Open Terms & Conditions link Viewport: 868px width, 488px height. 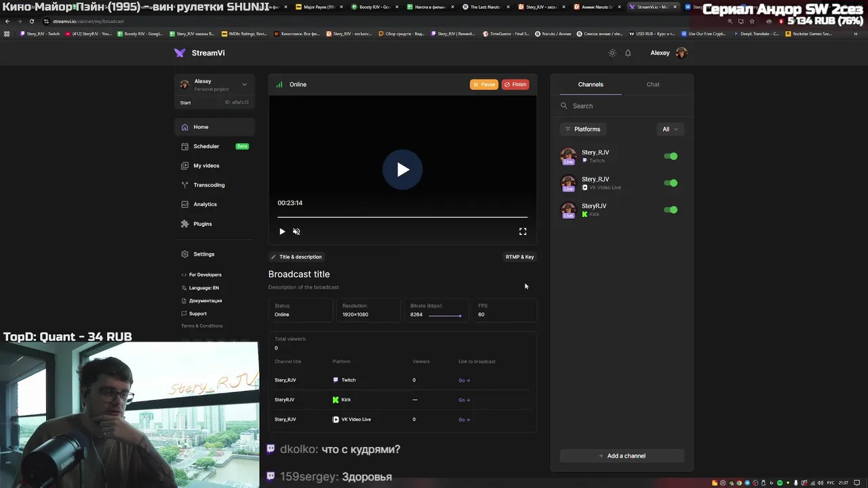(x=202, y=326)
